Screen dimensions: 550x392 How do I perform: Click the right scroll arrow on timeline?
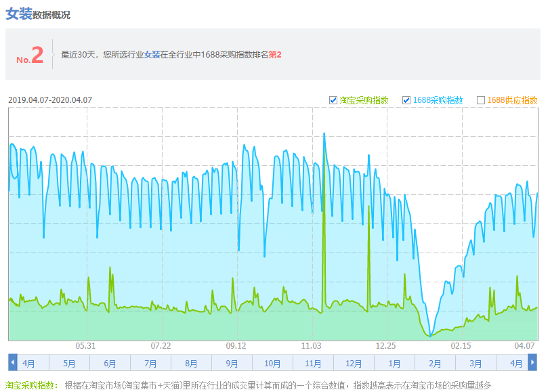coord(532,363)
